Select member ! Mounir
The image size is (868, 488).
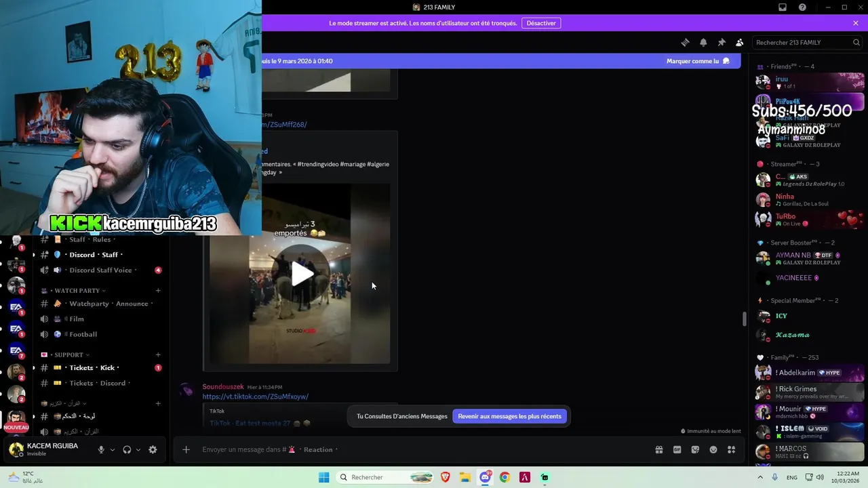(x=809, y=411)
